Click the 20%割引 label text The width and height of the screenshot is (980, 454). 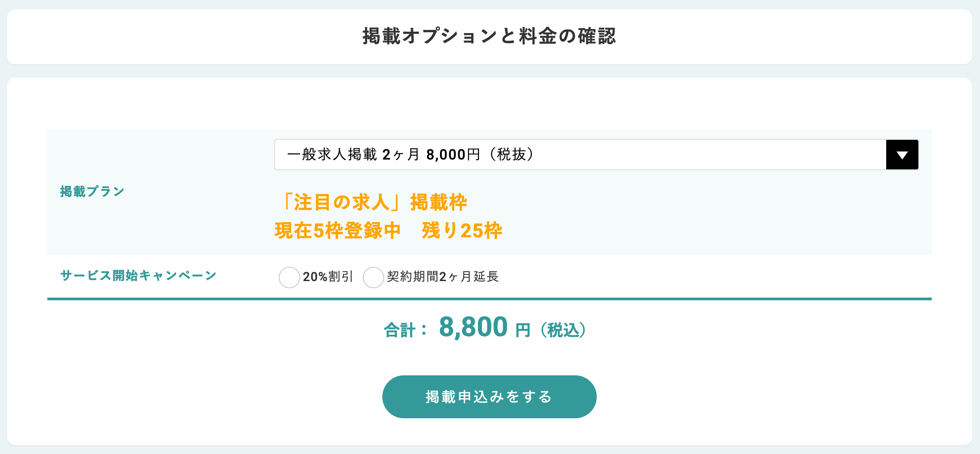tap(328, 277)
